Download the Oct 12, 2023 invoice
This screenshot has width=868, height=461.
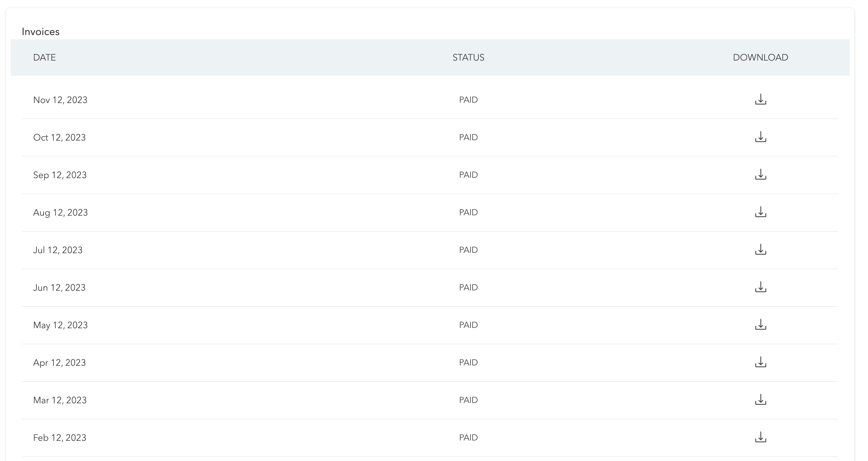(x=760, y=137)
